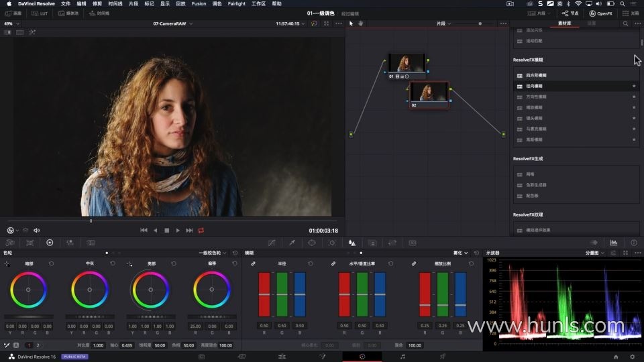Pick white point for the Gain wheel
Viewport: 644px width, 362px height.
pos(129,264)
